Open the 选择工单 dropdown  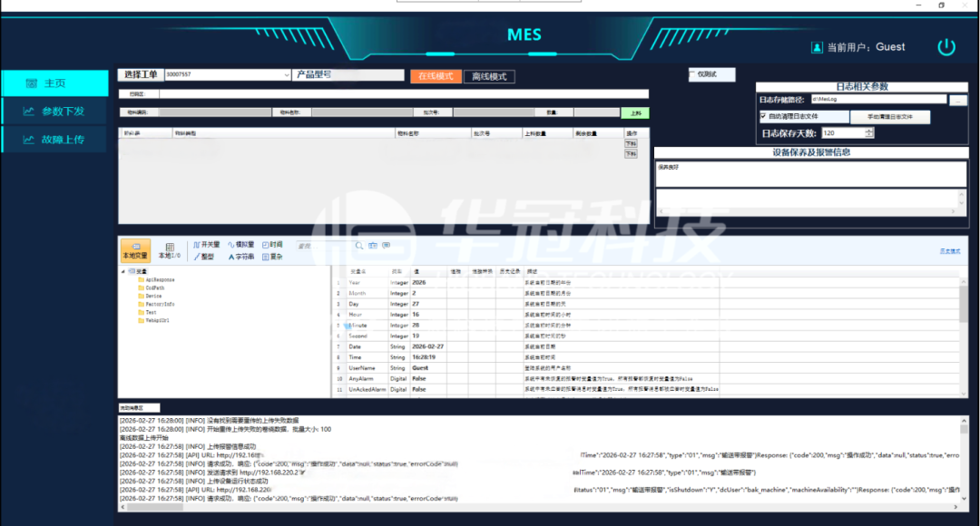pyautogui.click(x=285, y=75)
